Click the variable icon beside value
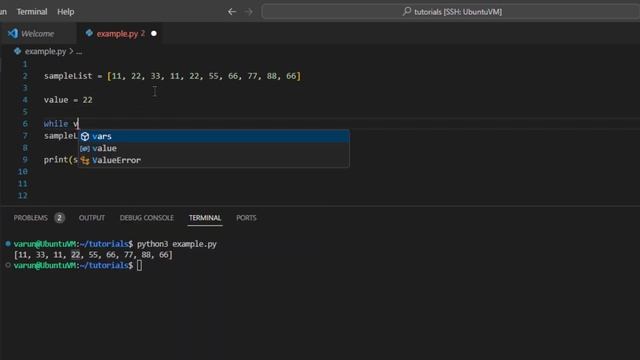 [85, 149]
